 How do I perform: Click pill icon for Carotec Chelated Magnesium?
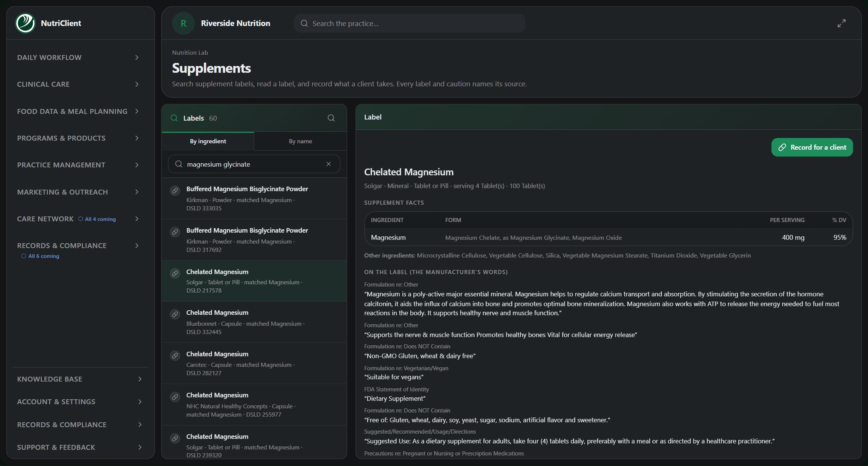[175, 356]
